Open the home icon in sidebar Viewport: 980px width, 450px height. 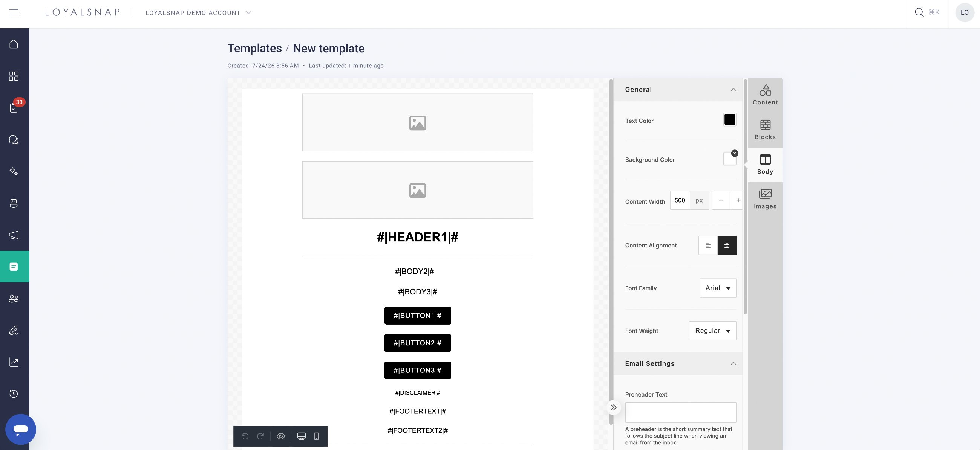(14, 44)
